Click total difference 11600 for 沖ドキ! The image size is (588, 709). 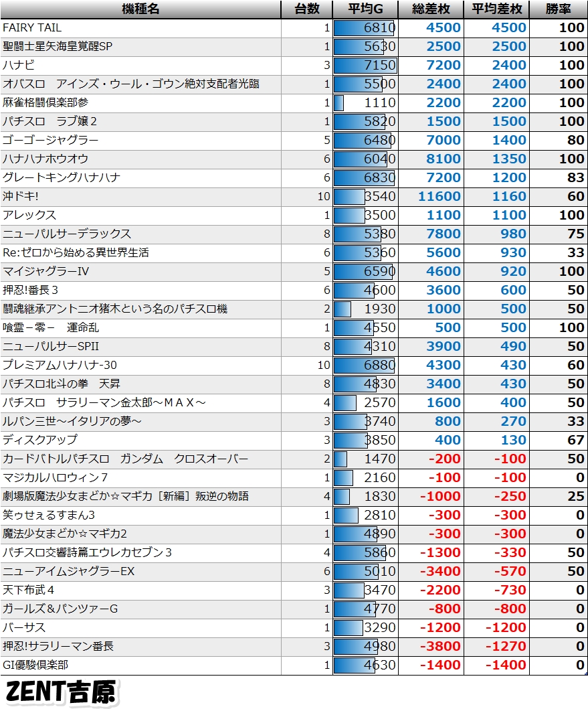[x=439, y=197]
